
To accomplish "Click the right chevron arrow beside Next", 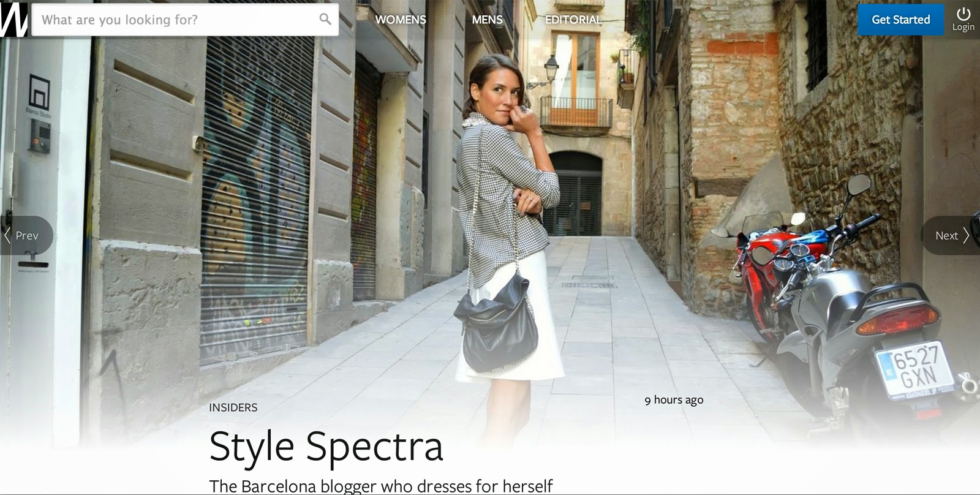I will [966, 235].
